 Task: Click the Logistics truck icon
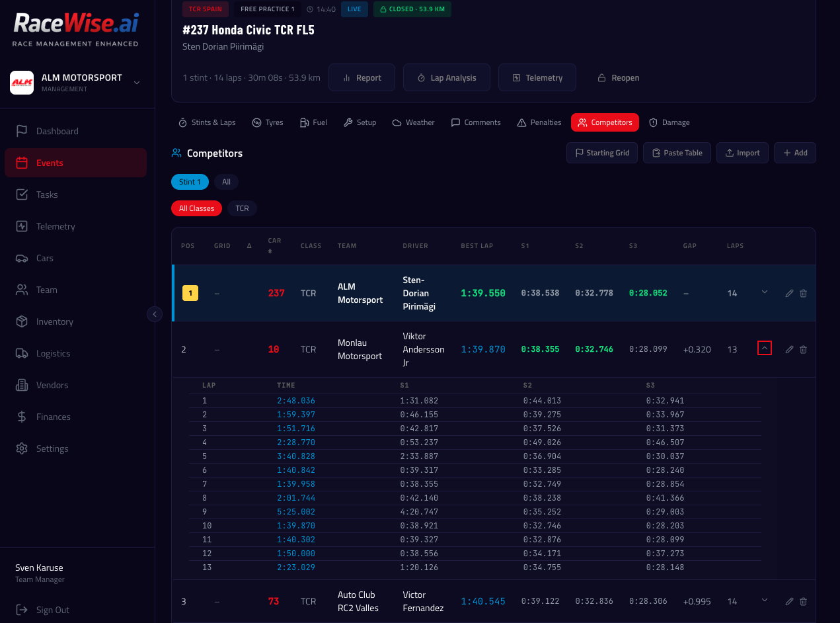click(22, 353)
